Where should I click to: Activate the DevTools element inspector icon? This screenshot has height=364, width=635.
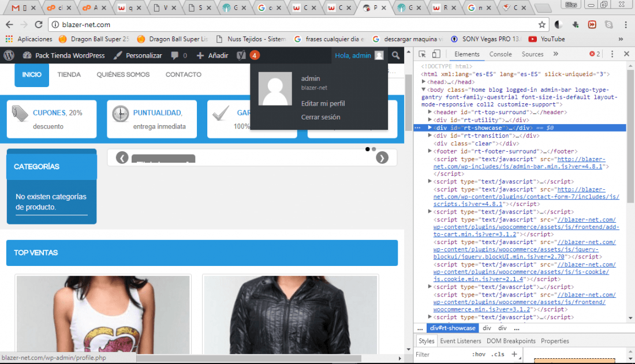(422, 54)
